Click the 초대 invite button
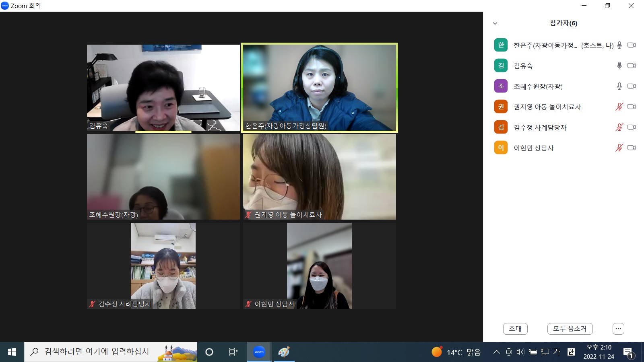Viewport: 644px width, 362px height. 515,329
